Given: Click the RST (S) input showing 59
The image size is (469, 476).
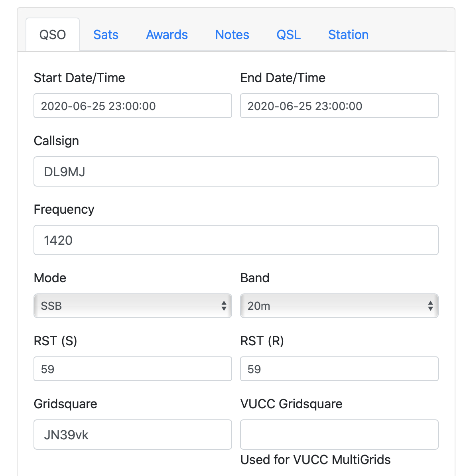Looking at the screenshot, I should coord(133,369).
